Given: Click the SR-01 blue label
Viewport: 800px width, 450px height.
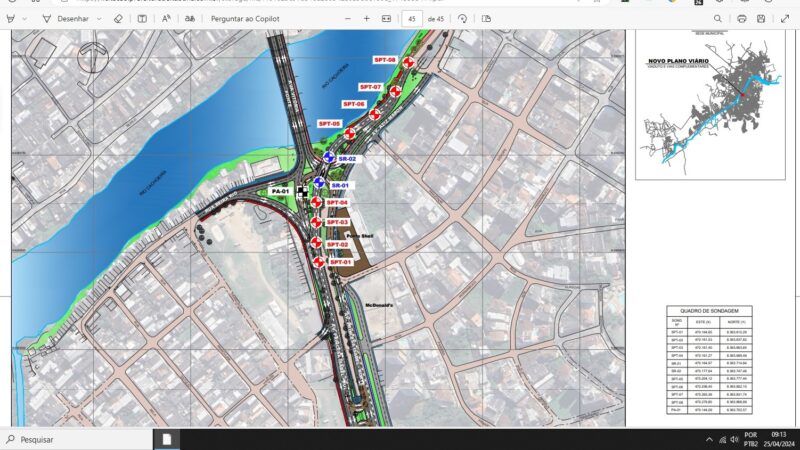Looking at the screenshot, I should coord(340,186).
